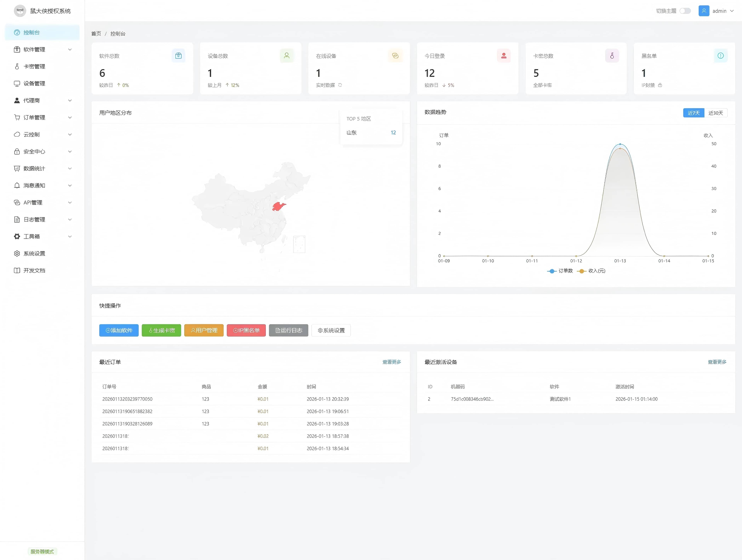Screen dimensions: 742x560
Task: Click the 生成卡密 green button
Action: [x=161, y=330]
